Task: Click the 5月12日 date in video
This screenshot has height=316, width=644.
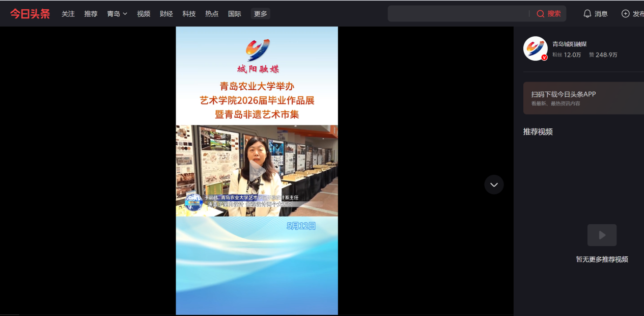Action: pos(301,225)
